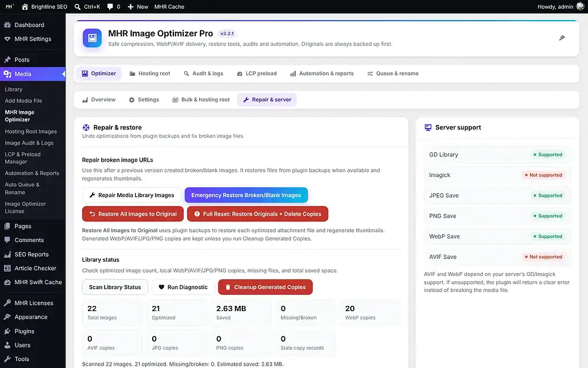Click the Article Checker icon in sidebar

[x=7, y=268]
